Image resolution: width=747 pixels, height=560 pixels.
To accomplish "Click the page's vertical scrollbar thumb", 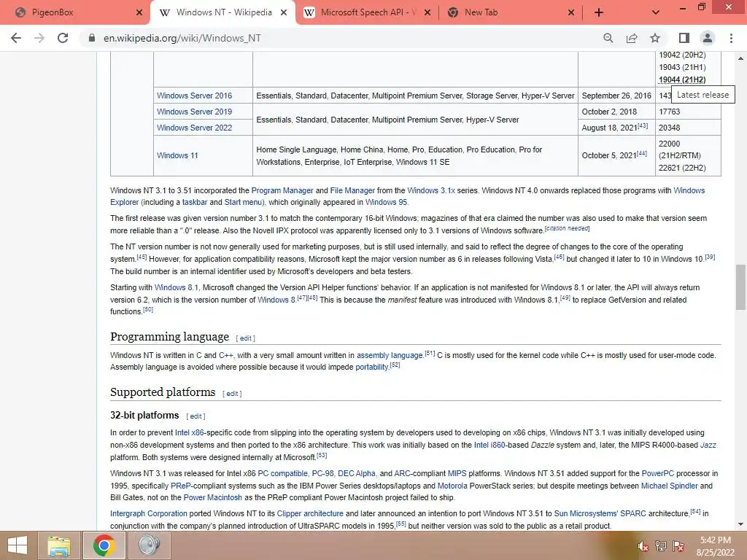I will pos(740,287).
